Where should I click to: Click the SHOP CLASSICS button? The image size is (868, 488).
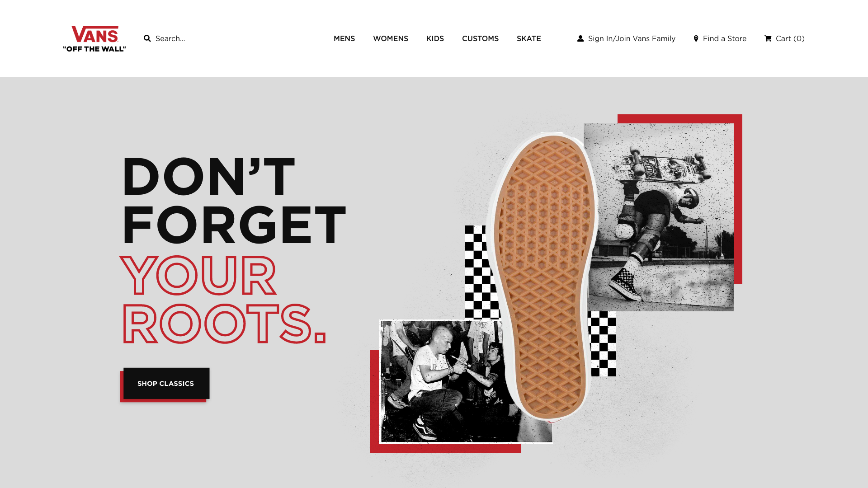click(166, 384)
